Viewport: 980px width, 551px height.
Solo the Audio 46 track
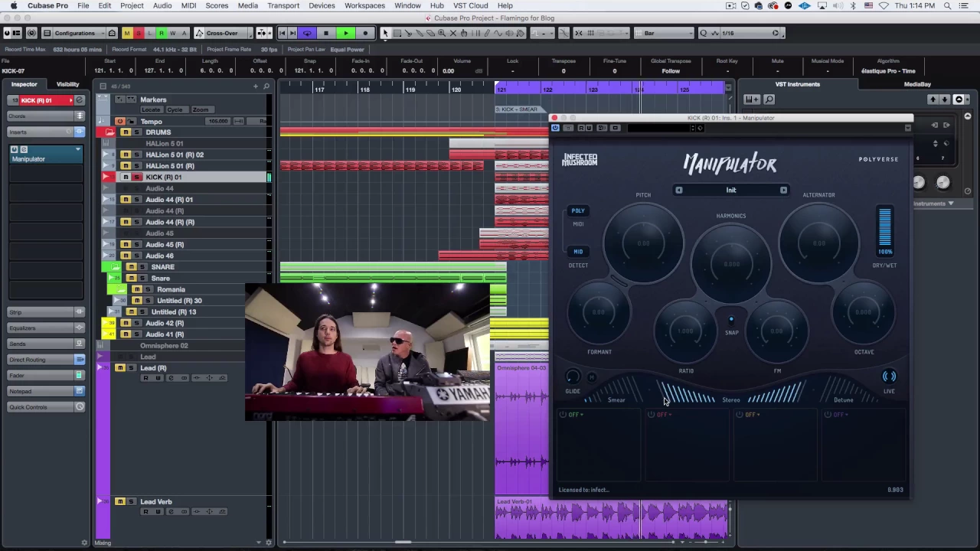pos(138,256)
